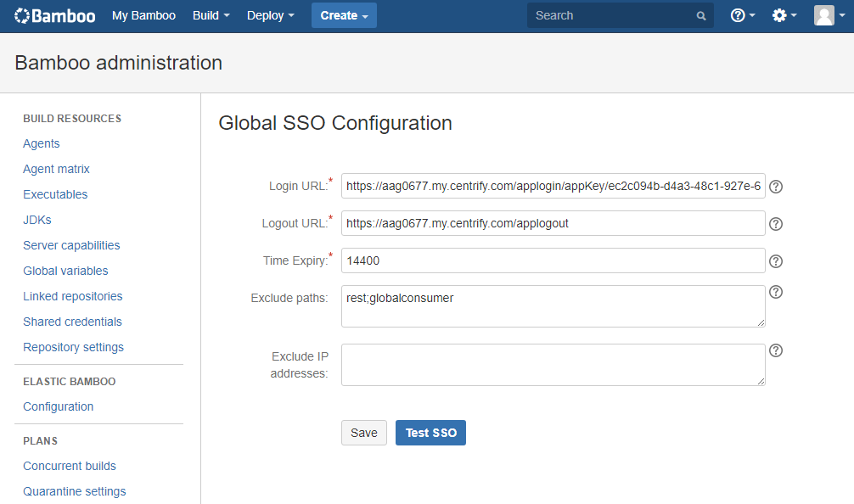Click the Test SSO button
This screenshot has height=504, width=854.
click(x=430, y=433)
